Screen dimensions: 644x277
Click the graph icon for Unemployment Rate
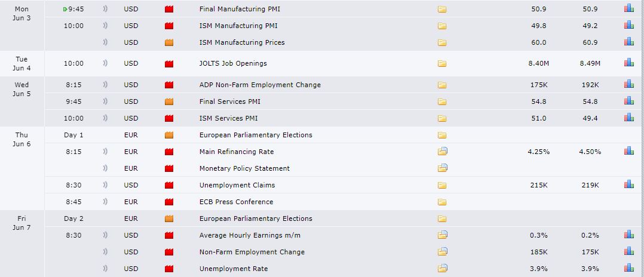coord(628,268)
